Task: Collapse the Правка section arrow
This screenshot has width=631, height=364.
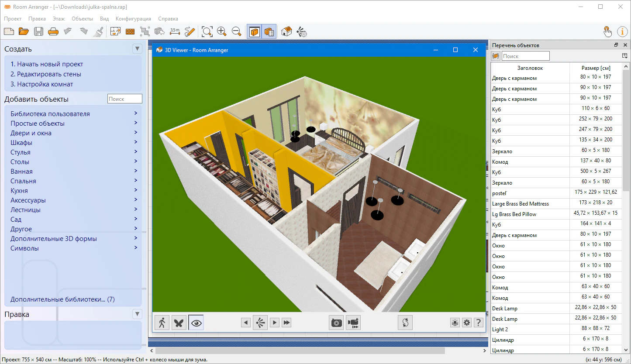Action: 138,314
